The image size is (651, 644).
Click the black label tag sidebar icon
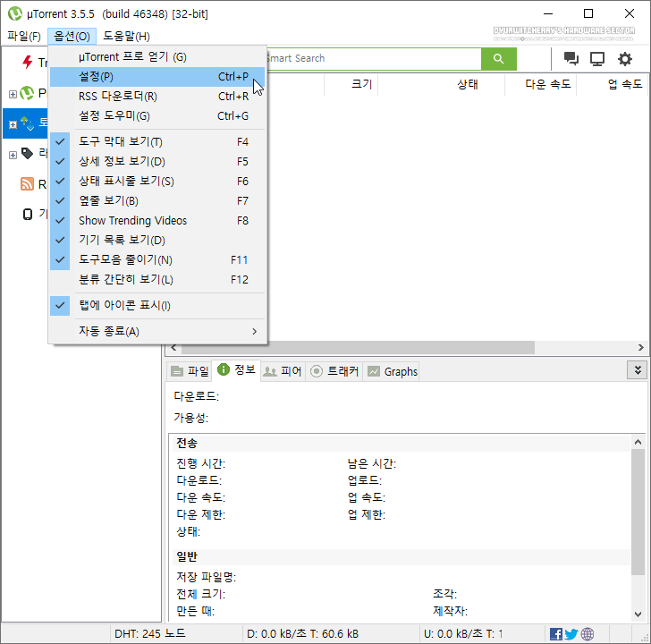28,153
